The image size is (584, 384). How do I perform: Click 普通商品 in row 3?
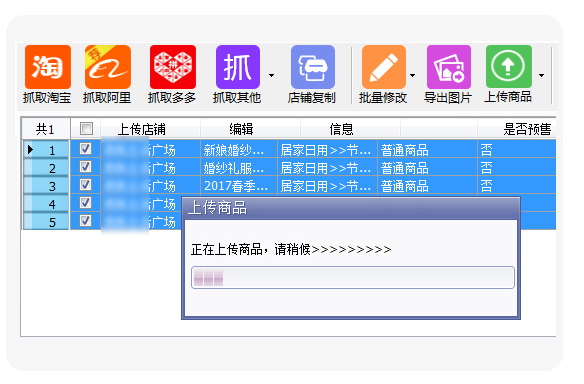point(428,185)
